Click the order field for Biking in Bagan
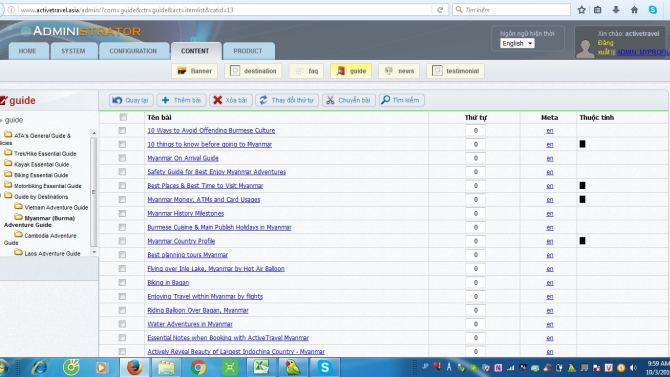Screen dimensions: 670x377 (475, 283)
